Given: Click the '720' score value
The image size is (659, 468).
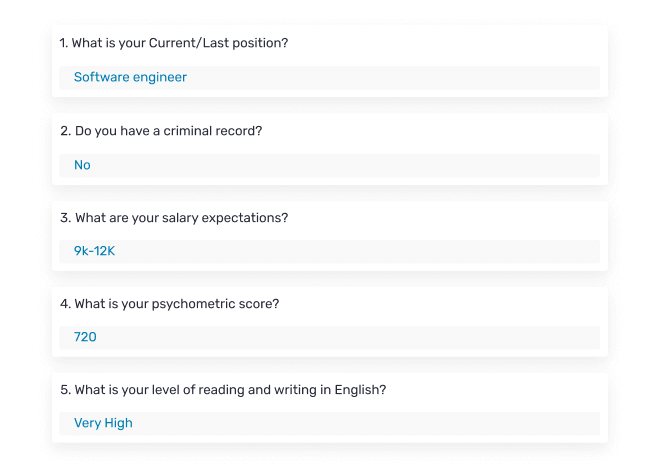Looking at the screenshot, I should (85, 337).
